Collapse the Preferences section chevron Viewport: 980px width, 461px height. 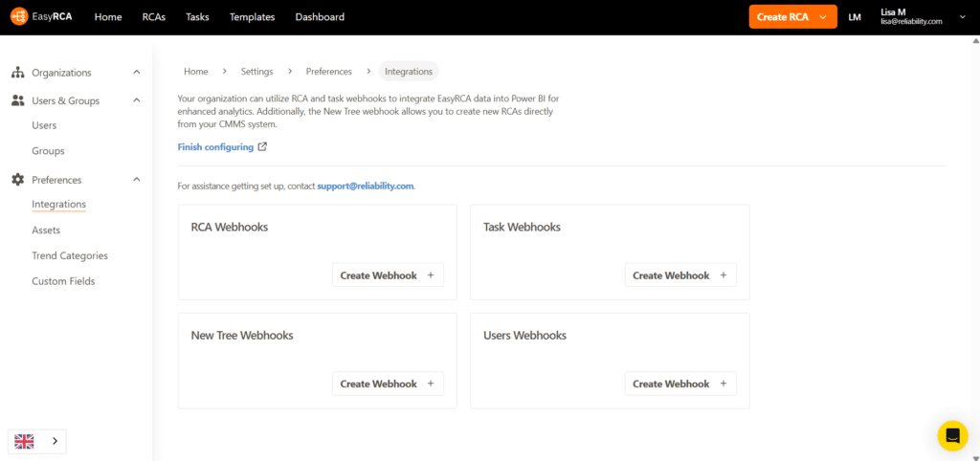137,180
